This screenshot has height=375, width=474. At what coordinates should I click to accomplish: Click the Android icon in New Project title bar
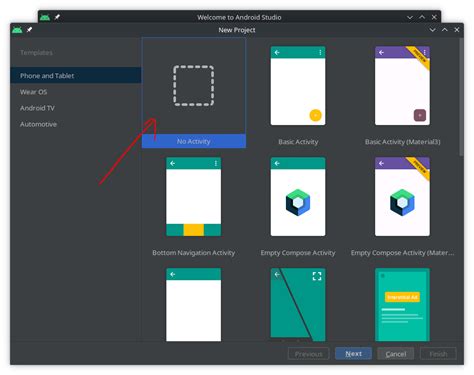tap(17, 30)
